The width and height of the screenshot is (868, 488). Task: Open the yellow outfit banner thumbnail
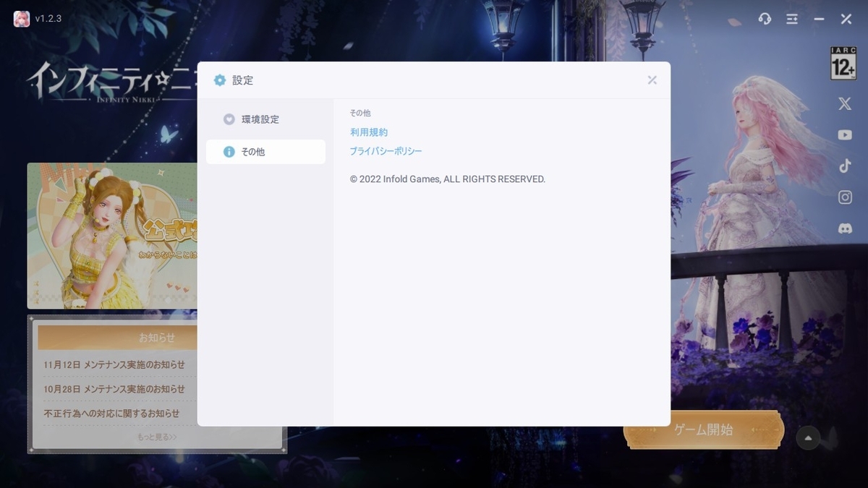(x=112, y=236)
